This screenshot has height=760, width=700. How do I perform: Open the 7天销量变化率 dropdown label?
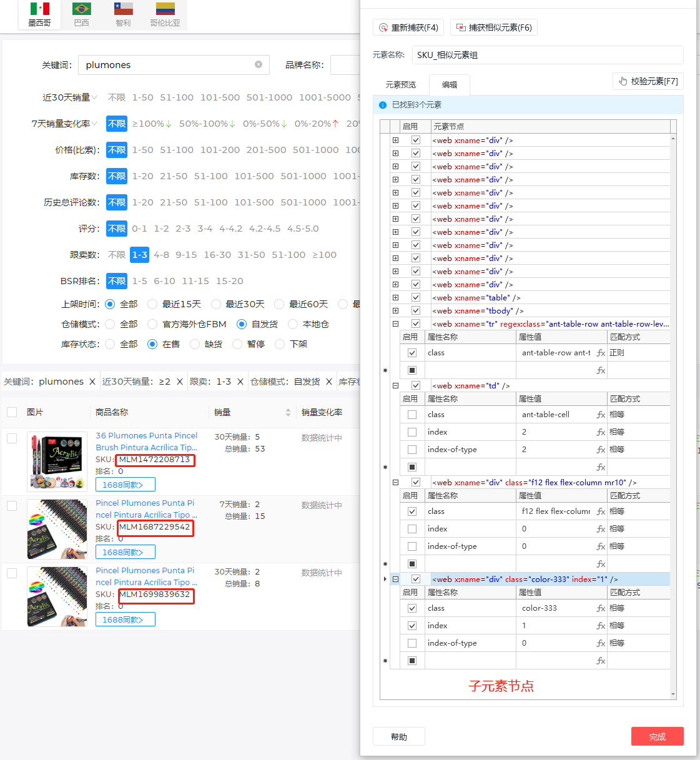64,124
